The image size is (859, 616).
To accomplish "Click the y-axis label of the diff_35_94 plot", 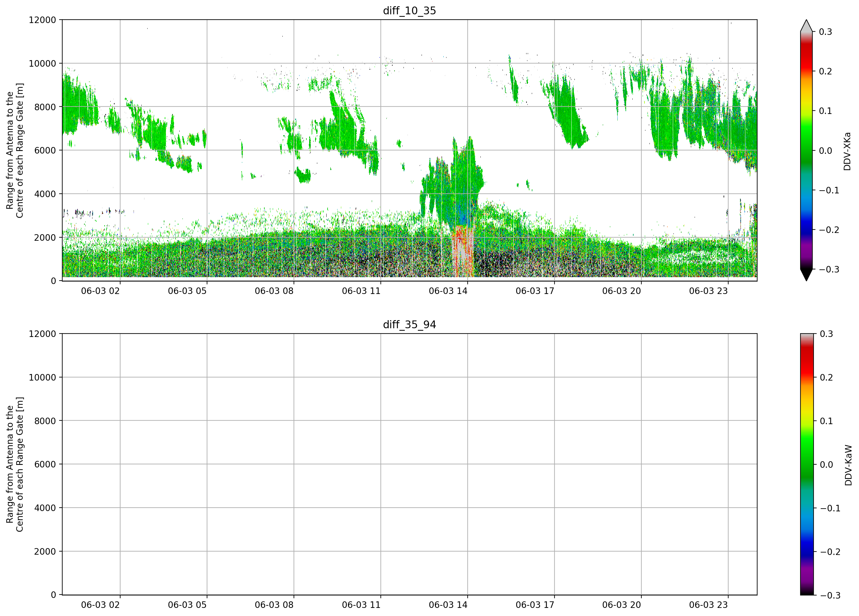I will 15,464.
